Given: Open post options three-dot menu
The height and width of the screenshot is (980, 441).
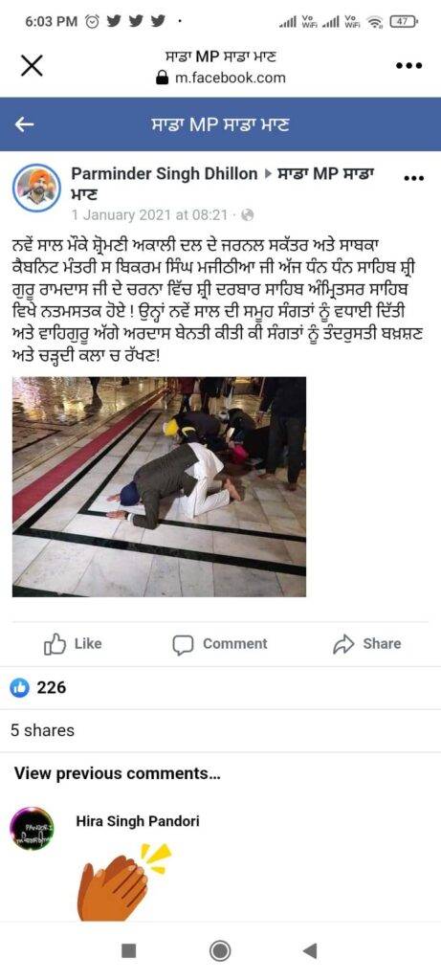Looking at the screenshot, I should [413, 178].
